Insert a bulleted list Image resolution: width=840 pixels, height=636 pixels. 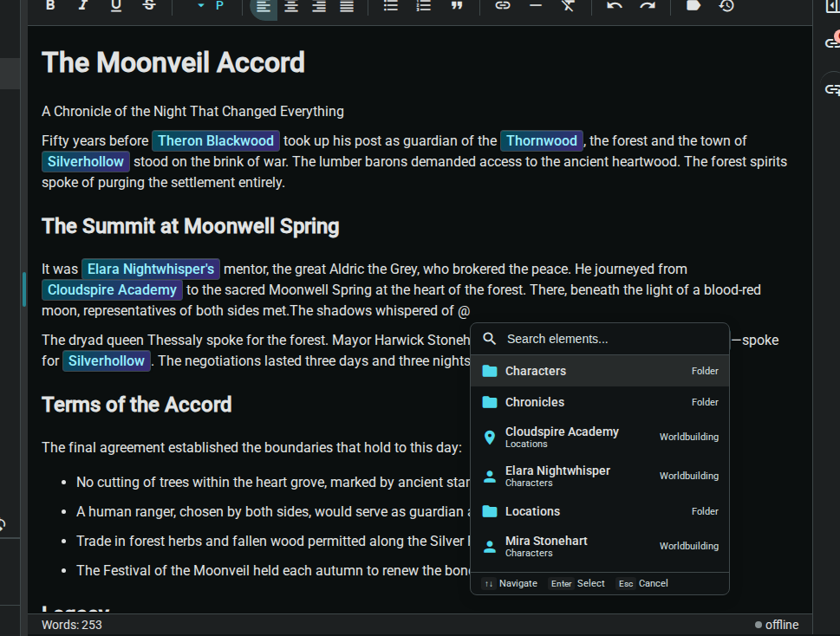tap(391, 6)
